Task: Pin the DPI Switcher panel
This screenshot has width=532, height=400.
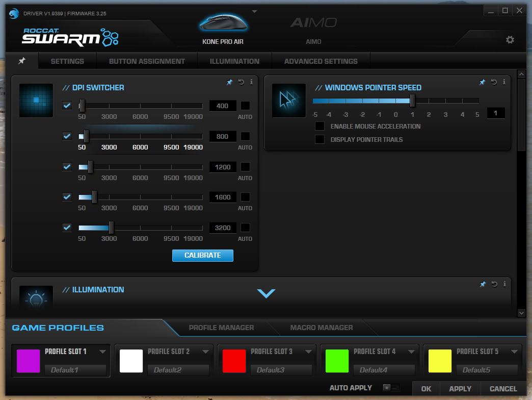Action: pos(230,82)
